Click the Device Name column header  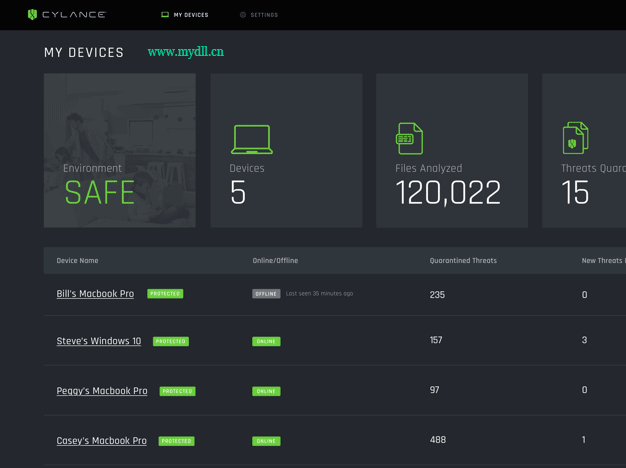77,261
